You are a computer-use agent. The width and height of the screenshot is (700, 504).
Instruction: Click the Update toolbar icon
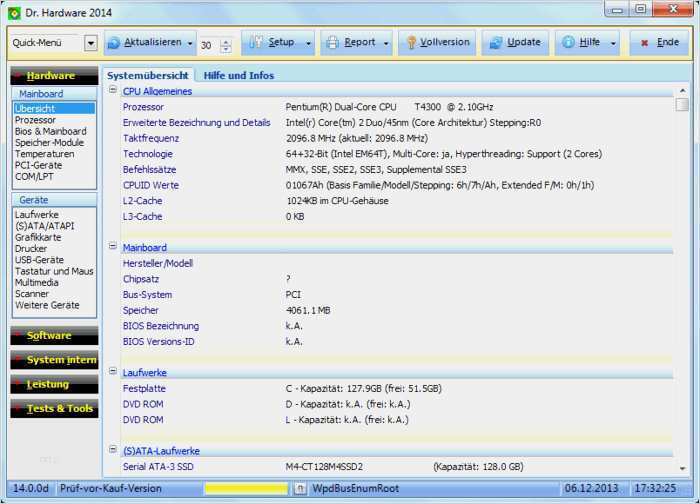pyautogui.click(x=494, y=43)
